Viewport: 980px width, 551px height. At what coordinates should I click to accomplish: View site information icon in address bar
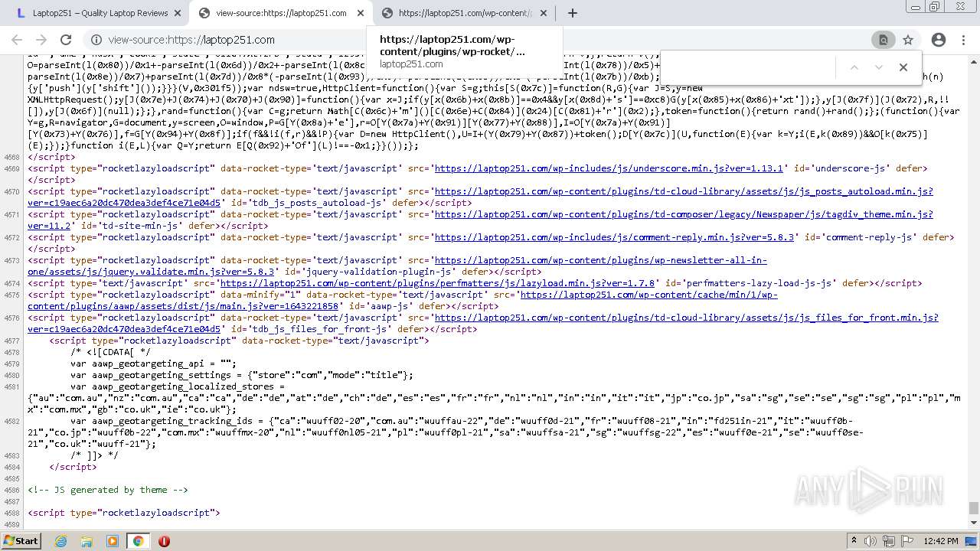tap(96, 40)
